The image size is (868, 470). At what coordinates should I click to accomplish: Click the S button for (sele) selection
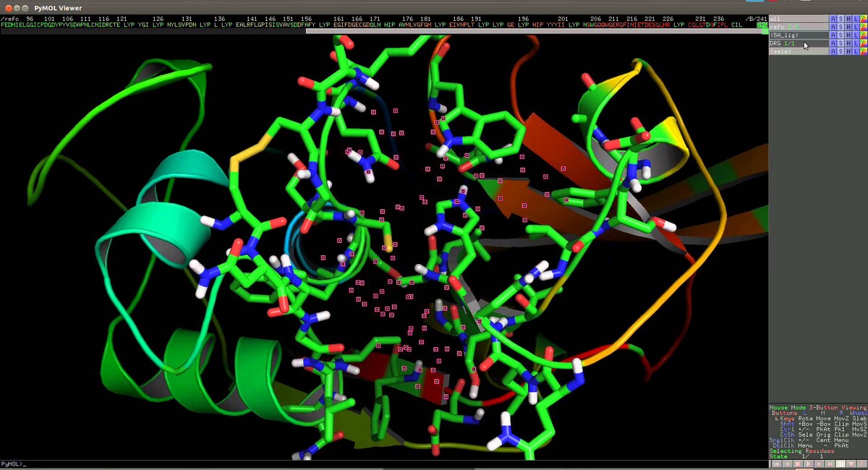coord(841,51)
